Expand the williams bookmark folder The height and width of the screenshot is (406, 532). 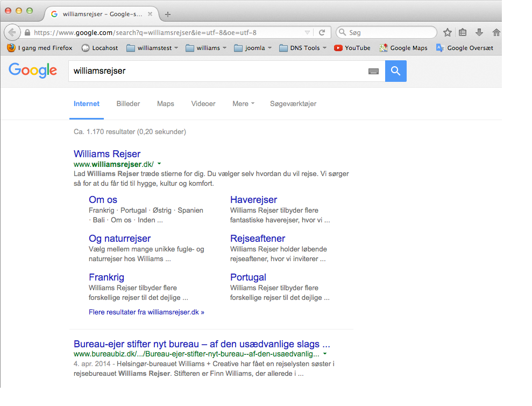206,48
